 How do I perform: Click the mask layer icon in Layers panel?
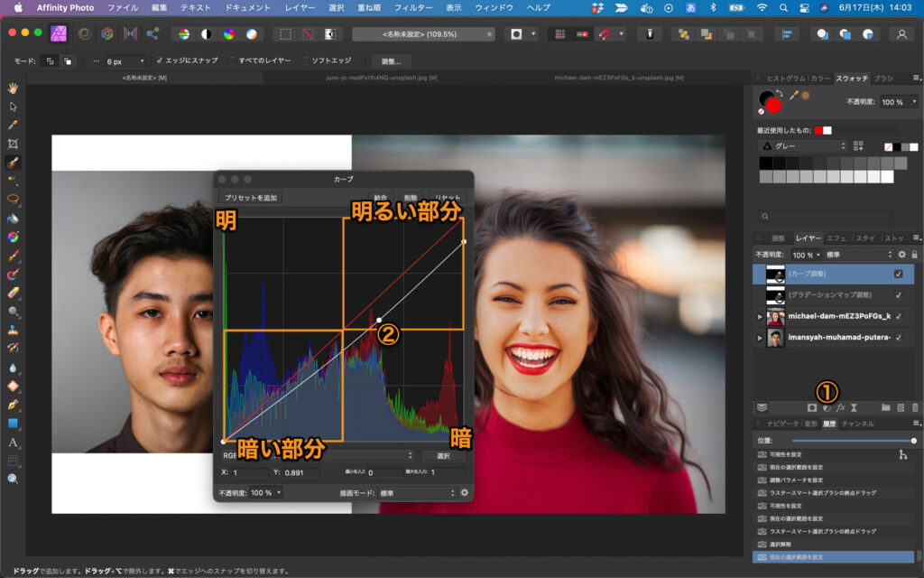click(811, 407)
